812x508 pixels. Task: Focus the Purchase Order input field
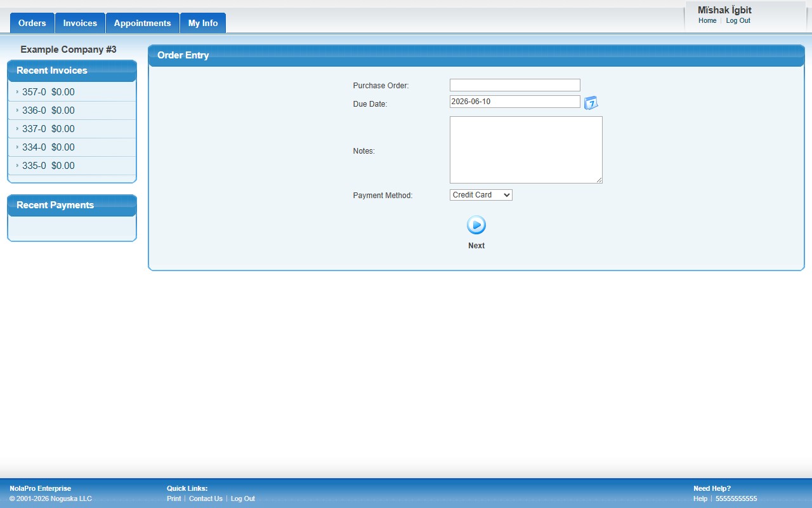(x=514, y=85)
